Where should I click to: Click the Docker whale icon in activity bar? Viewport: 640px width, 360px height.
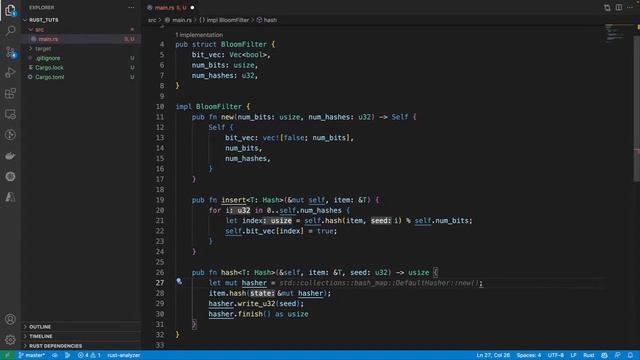click(10, 156)
